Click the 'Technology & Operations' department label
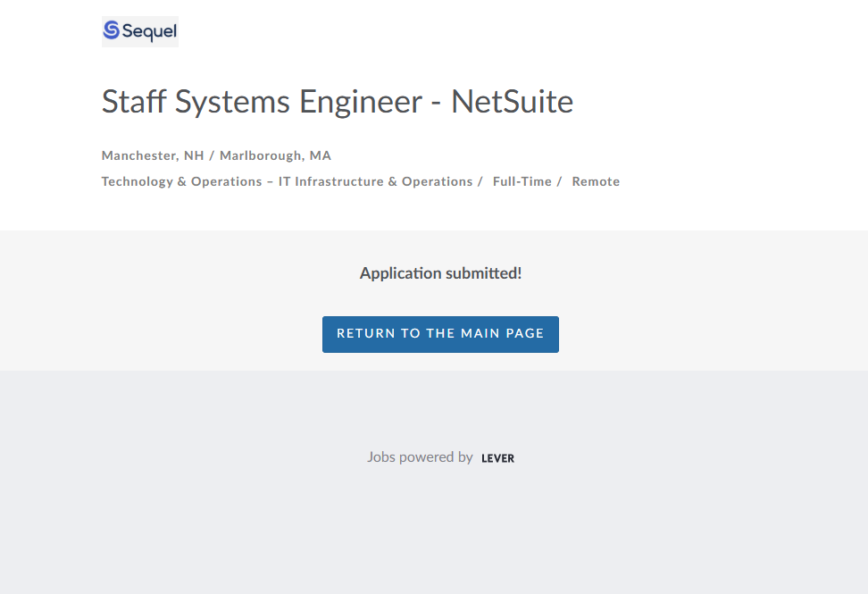Viewport: 868px width, 594px height. [181, 181]
